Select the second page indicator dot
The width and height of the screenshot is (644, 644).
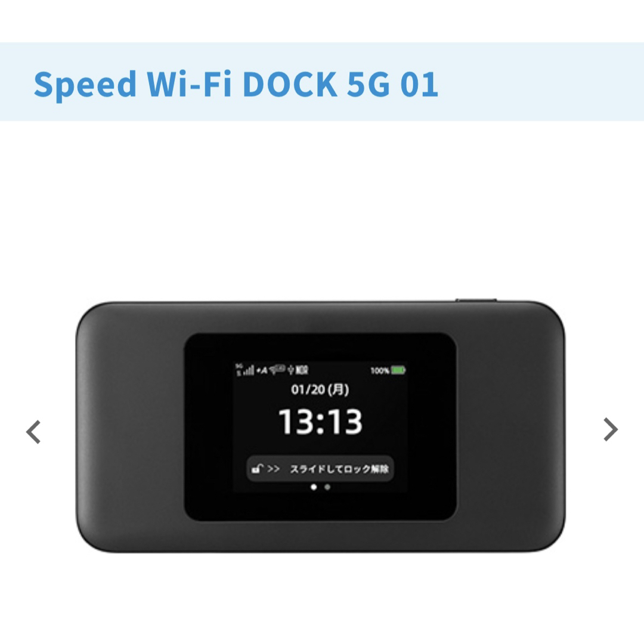coord(327,487)
